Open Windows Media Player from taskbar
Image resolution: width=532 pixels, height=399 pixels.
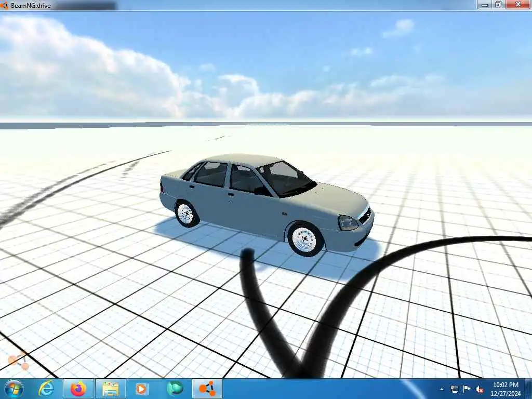[141, 389]
